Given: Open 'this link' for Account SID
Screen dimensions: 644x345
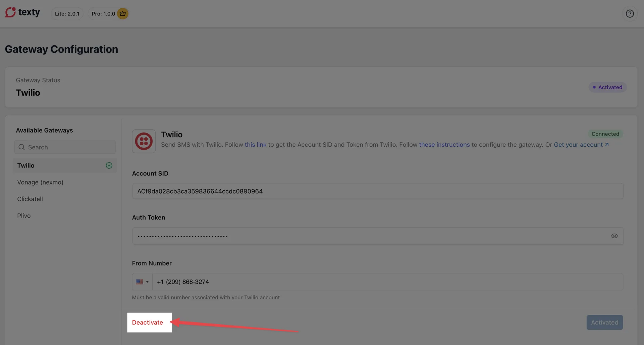Looking at the screenshot, I should tap(255, 145).
